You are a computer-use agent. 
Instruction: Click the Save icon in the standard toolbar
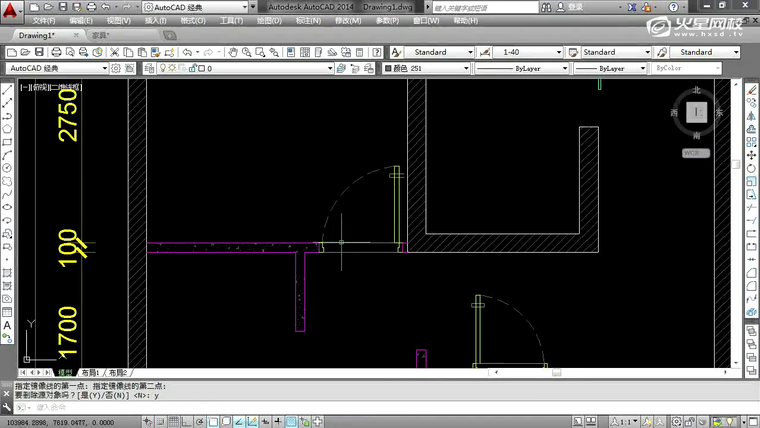tap(39, 52)
